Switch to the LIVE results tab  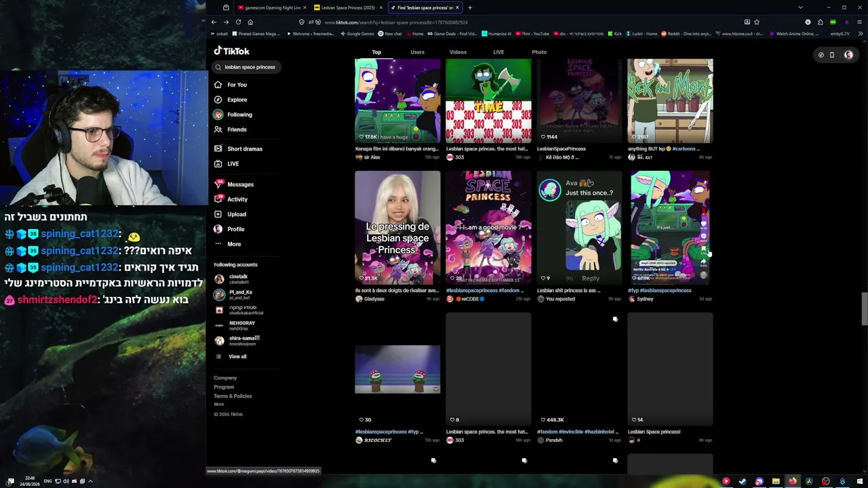498,52
